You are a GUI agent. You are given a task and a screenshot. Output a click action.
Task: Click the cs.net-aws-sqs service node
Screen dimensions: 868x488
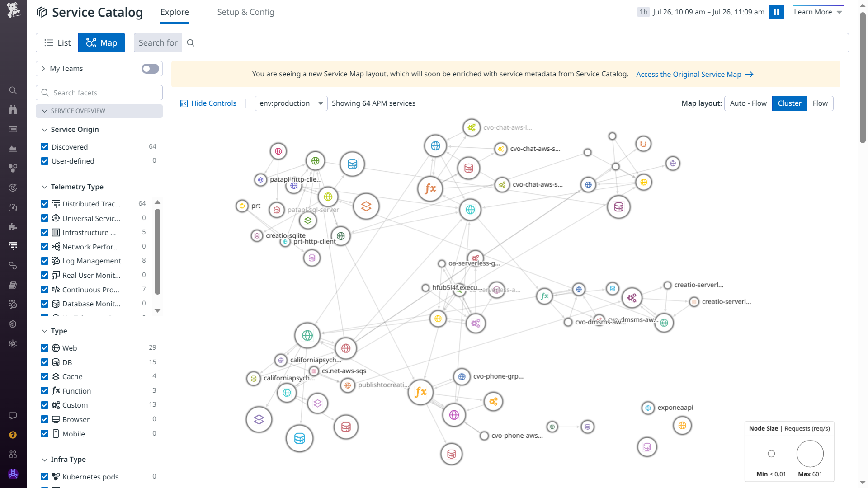coord(314,371)
